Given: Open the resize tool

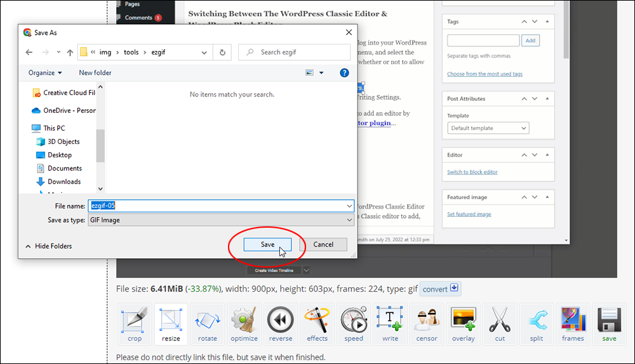Looking at the screenshot, I should tap(171, 324).
